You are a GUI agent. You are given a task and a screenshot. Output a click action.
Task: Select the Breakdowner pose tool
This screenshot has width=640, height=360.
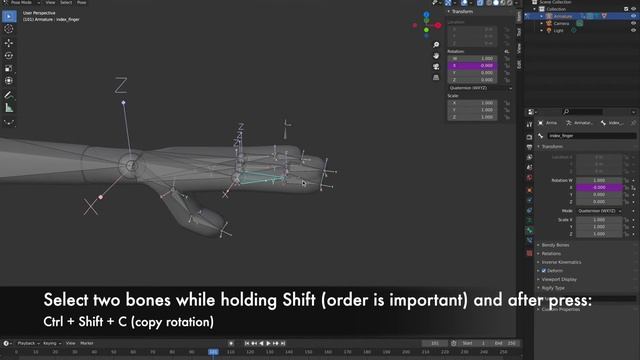click(x=9, y=122)
